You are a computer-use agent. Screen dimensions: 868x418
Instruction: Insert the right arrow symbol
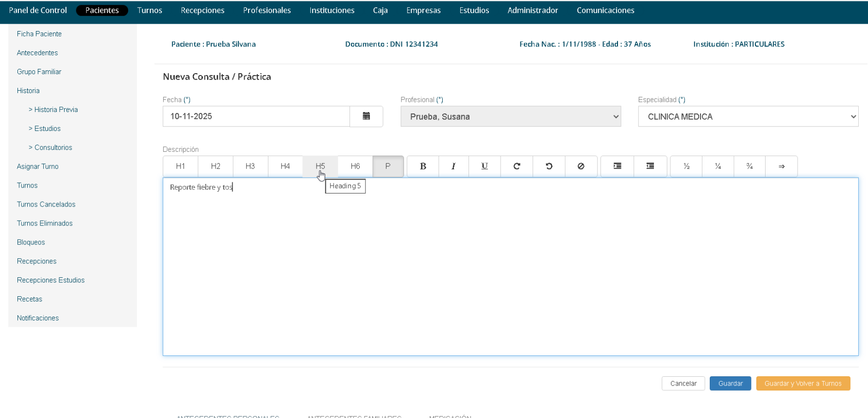click(781, 166)
